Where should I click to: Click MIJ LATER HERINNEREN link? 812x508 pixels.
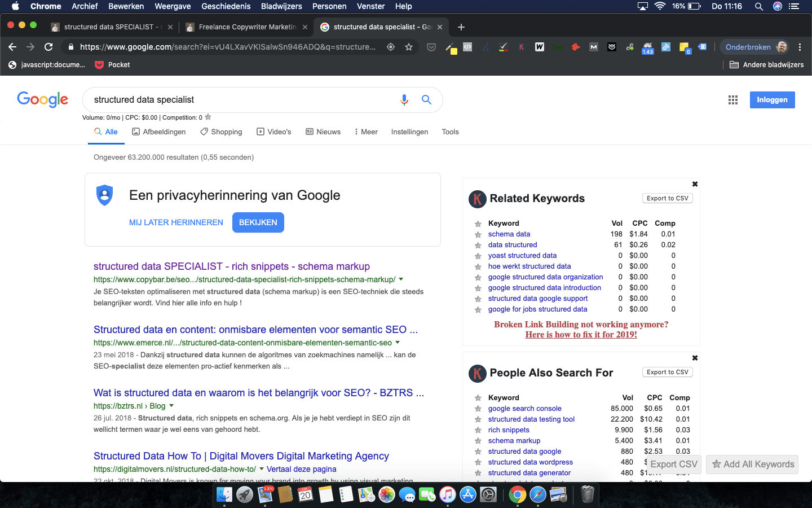(176, 222)
